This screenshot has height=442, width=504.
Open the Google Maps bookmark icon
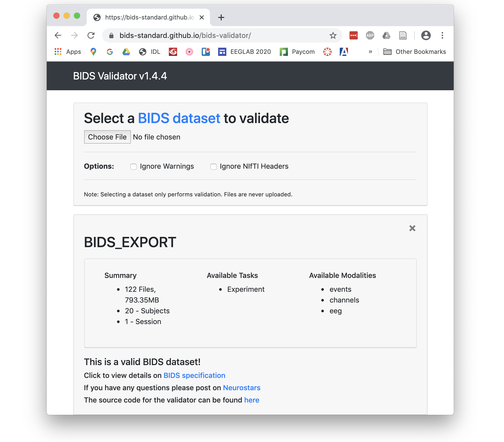coord(93,52)
